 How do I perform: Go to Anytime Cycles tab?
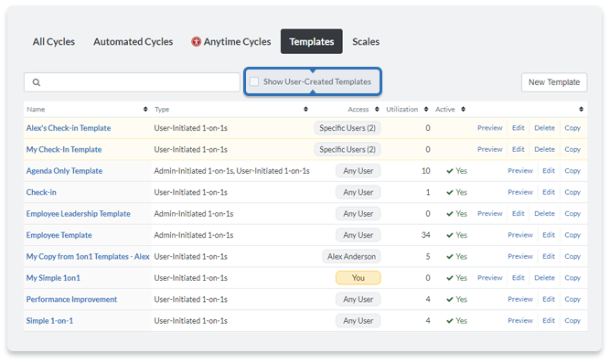pyautogui.click(x=237, y=41)
